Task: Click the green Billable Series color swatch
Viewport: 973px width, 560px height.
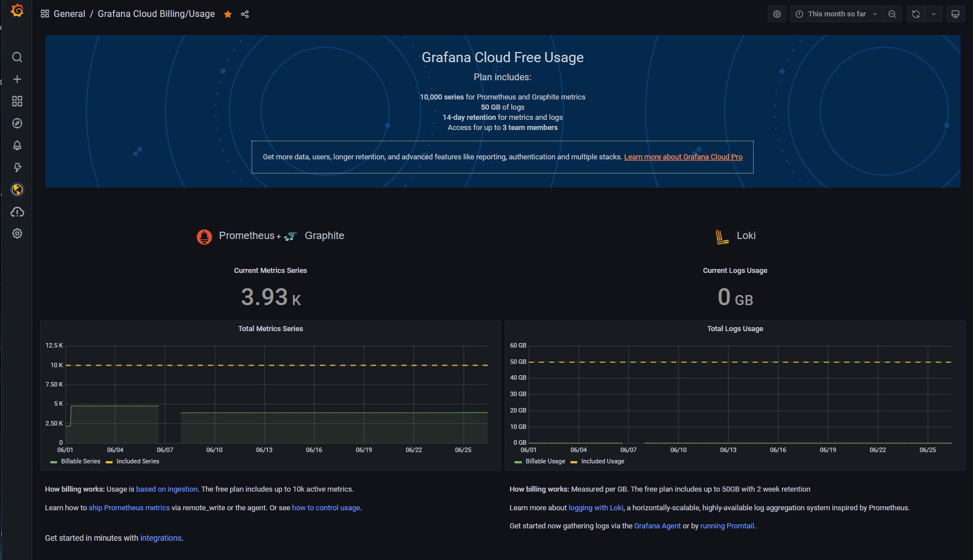Action: tap(54, 462)
